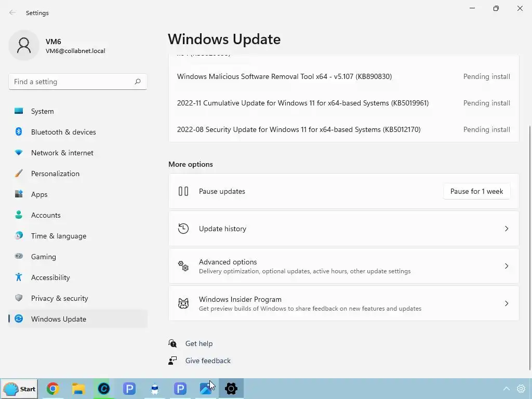
Task: Select Apps in the sidebar
Action: pos(78,194)
